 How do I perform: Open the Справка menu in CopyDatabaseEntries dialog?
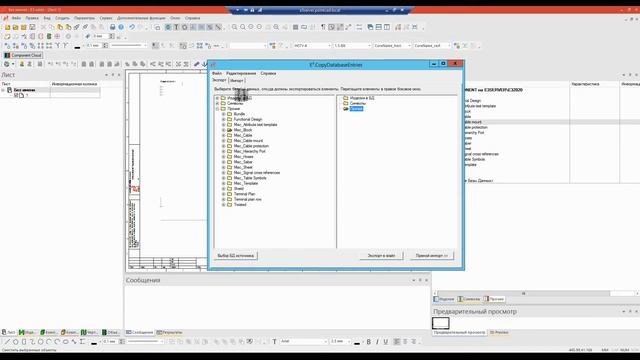[x=268, y=73]
